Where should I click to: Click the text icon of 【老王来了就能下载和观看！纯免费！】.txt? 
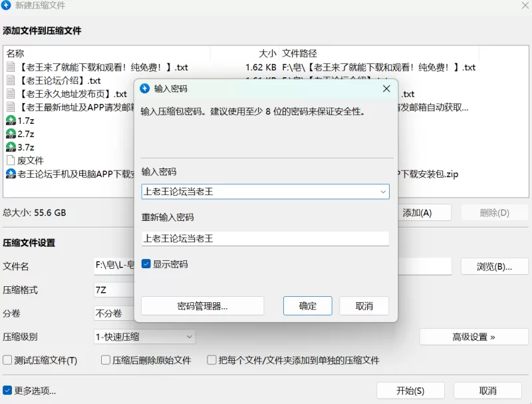click(11, 67)
